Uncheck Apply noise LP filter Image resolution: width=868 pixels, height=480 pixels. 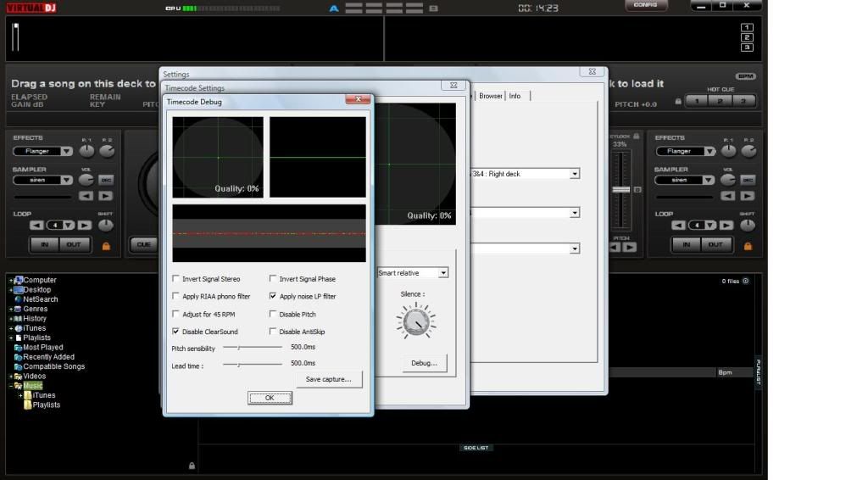coord(273,296)
